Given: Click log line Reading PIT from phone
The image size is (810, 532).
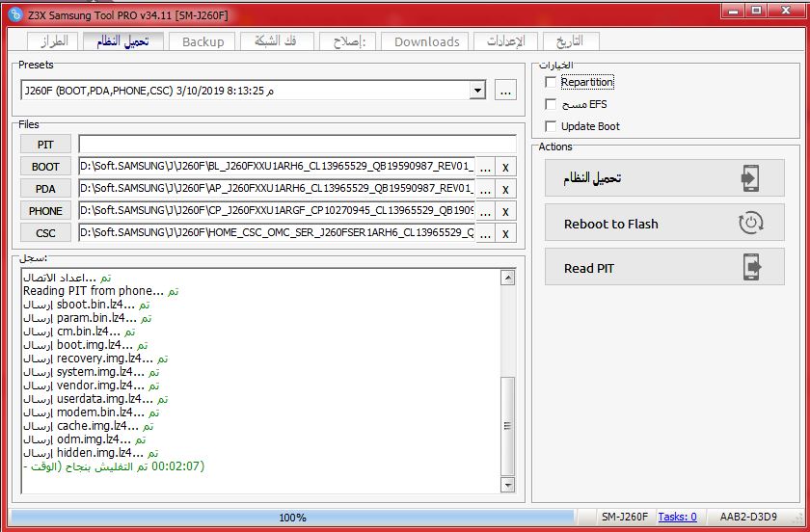Looking at the screenshot, I should (x=100, y=291).
